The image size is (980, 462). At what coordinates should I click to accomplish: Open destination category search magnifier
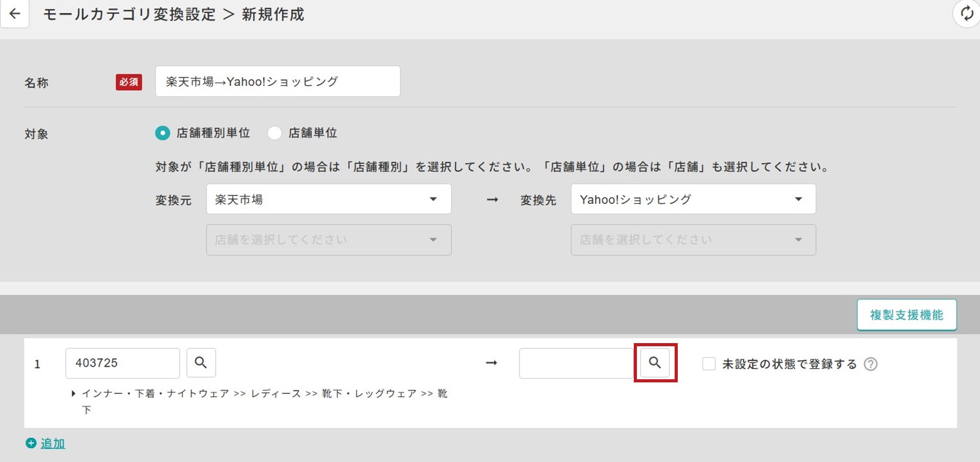click(x=655, y=362)
